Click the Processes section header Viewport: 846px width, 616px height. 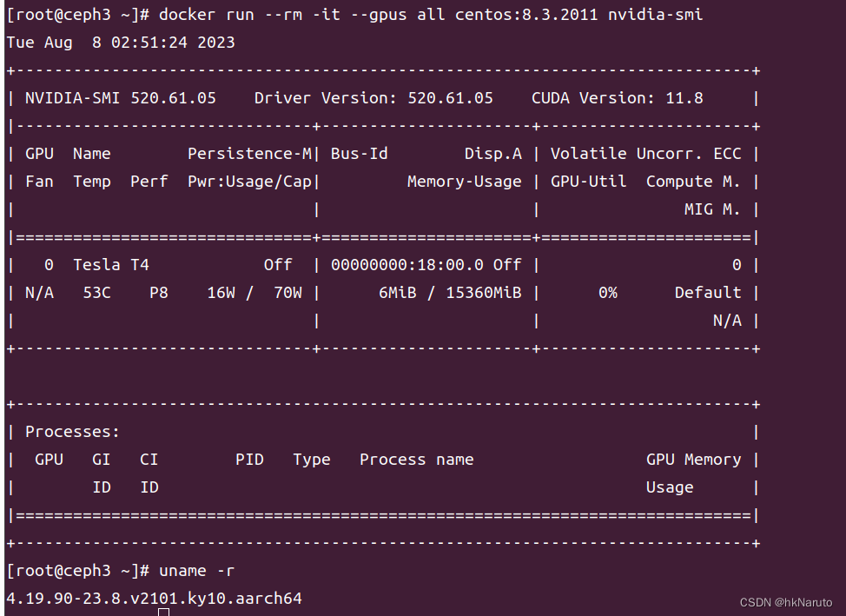72,431
